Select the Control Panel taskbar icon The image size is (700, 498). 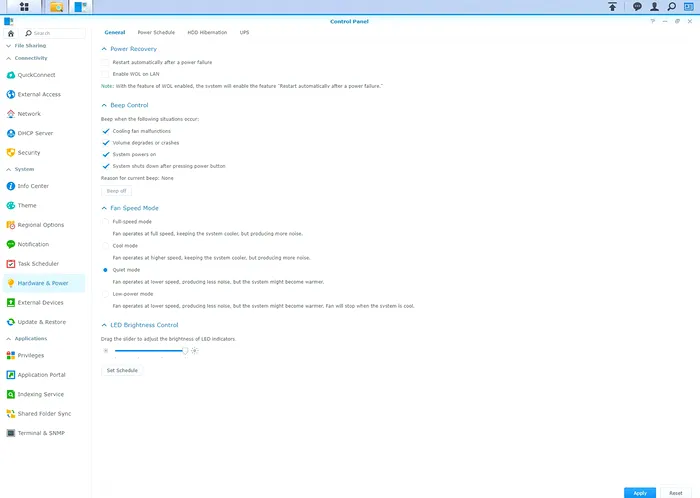click(81, 7)
